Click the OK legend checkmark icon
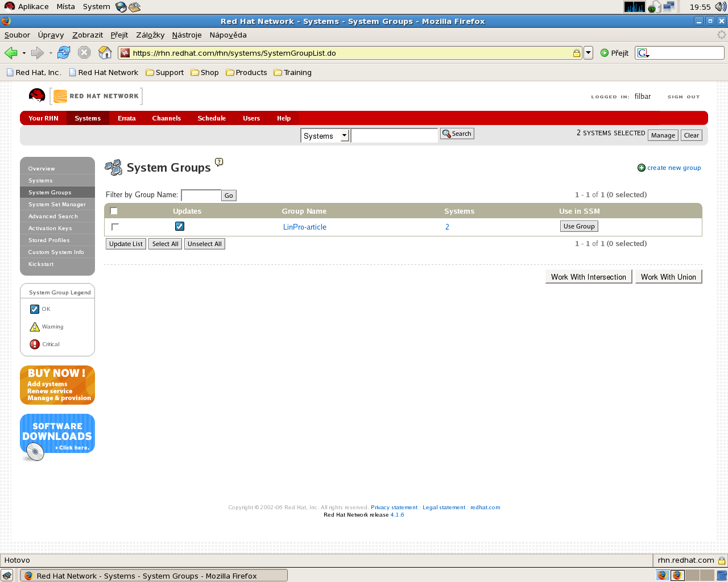The image size is (728, 582). click(35, 309)
